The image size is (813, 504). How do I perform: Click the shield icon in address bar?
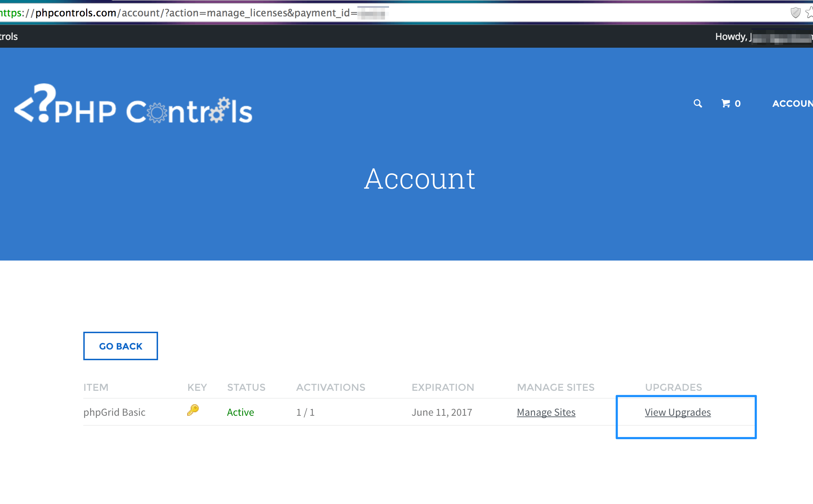pos(795,13)
